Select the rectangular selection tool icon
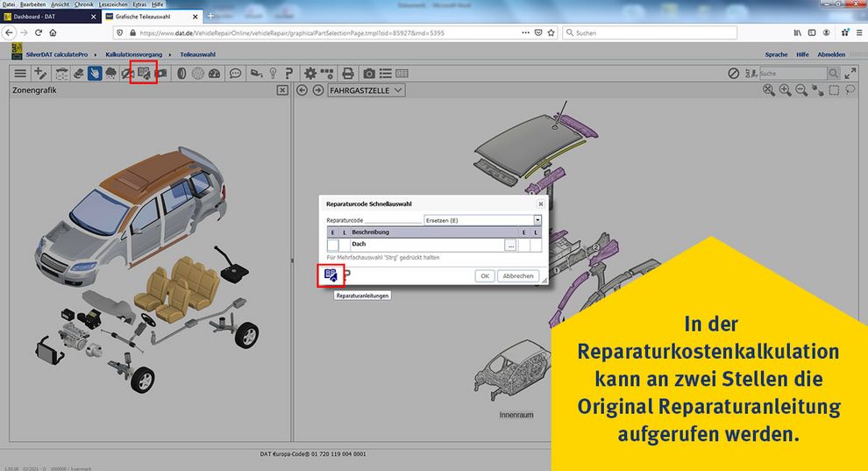Screen dimensions: 868x471 point(835,90)
